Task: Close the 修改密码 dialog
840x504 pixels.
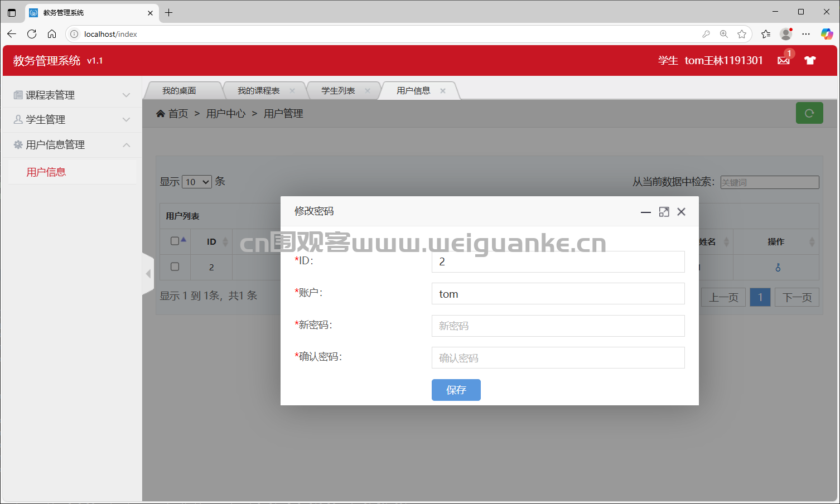Action: coord(681,212)
